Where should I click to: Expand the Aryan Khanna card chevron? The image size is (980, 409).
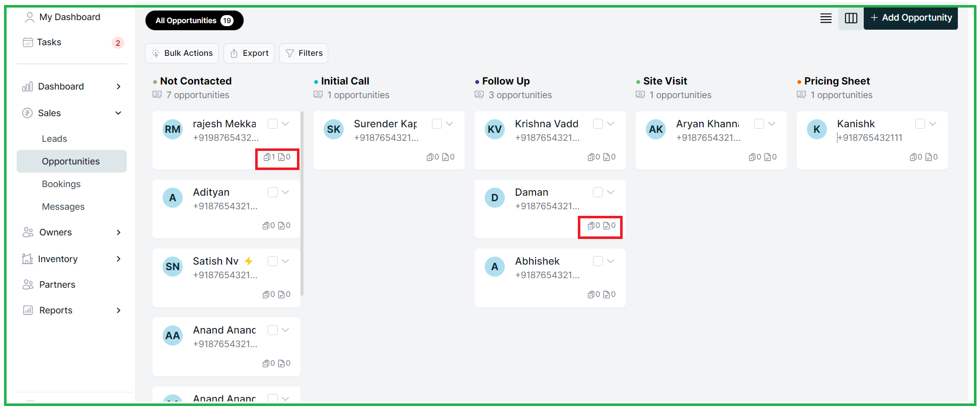[x=772, y=124]
